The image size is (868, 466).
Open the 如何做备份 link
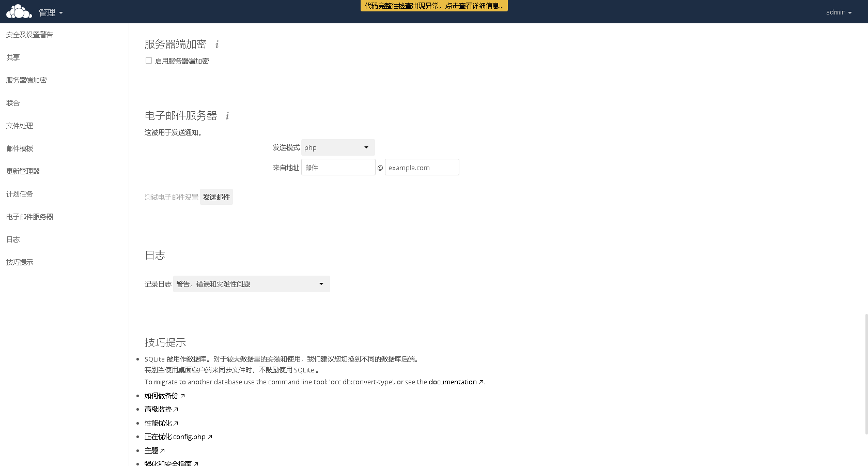click(164, 396)
